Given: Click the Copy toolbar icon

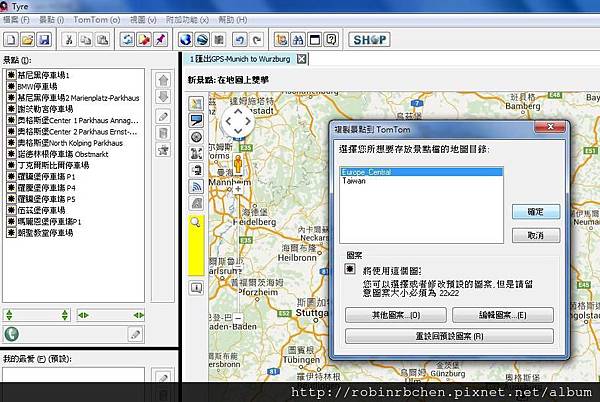Looking at the screenshot, I should (86, 39).
